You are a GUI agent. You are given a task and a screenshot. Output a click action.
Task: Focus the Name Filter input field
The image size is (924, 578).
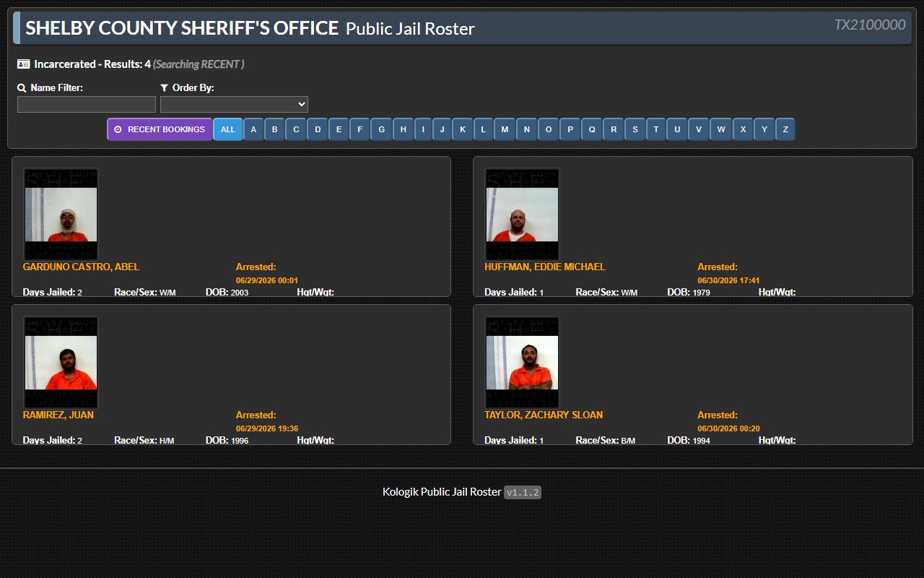click(87, 105)
